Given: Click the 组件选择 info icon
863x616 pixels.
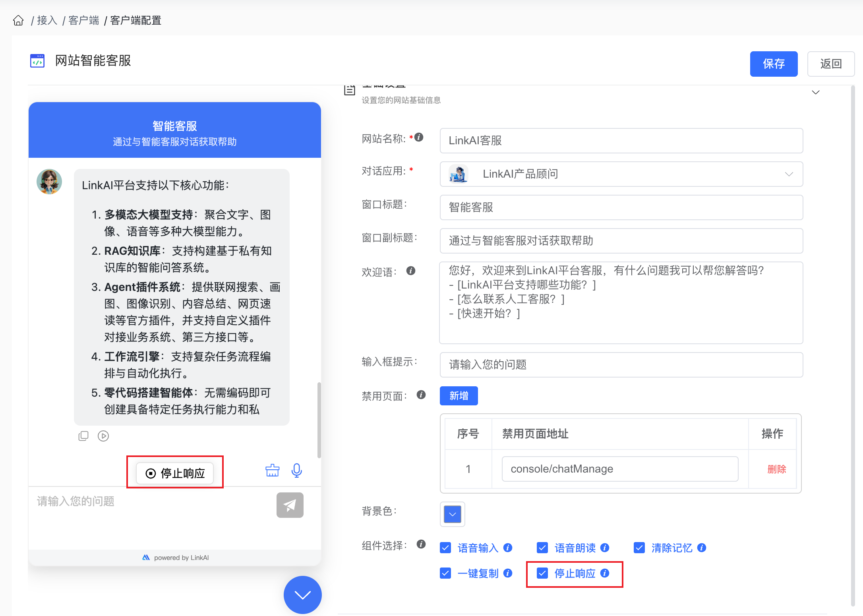Looking at the screenshot, I should click(x=421, y=544).
